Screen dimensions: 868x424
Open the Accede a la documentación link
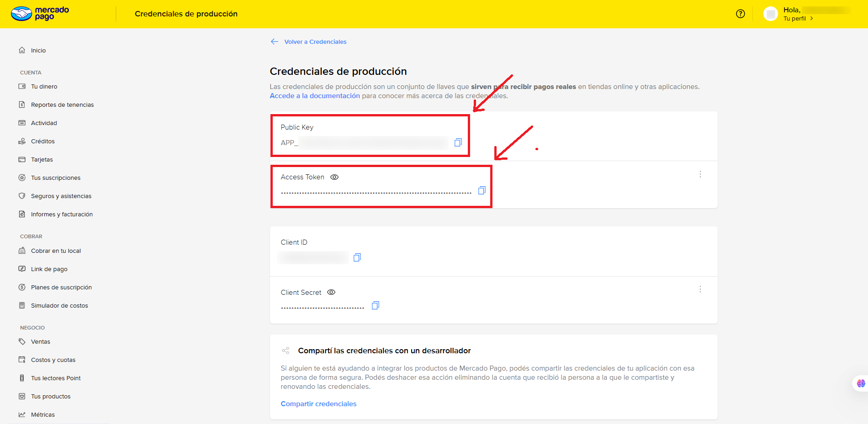tap(315, 96)
